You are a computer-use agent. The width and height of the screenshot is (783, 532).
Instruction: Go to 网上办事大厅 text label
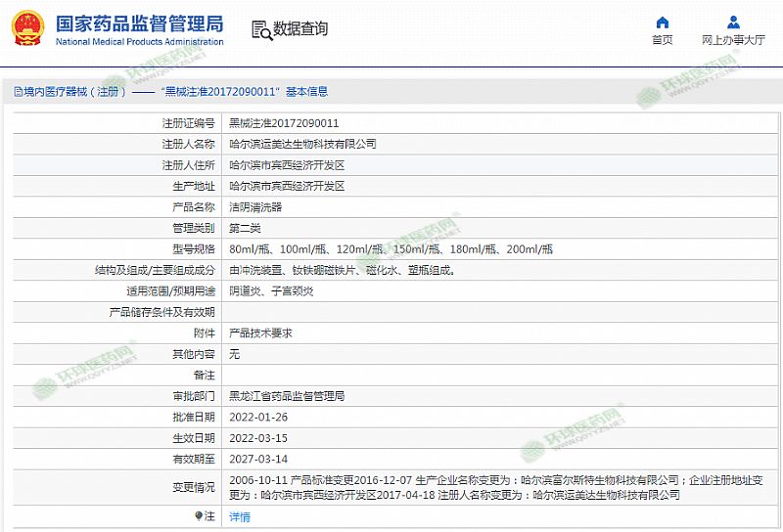[733, 40]
